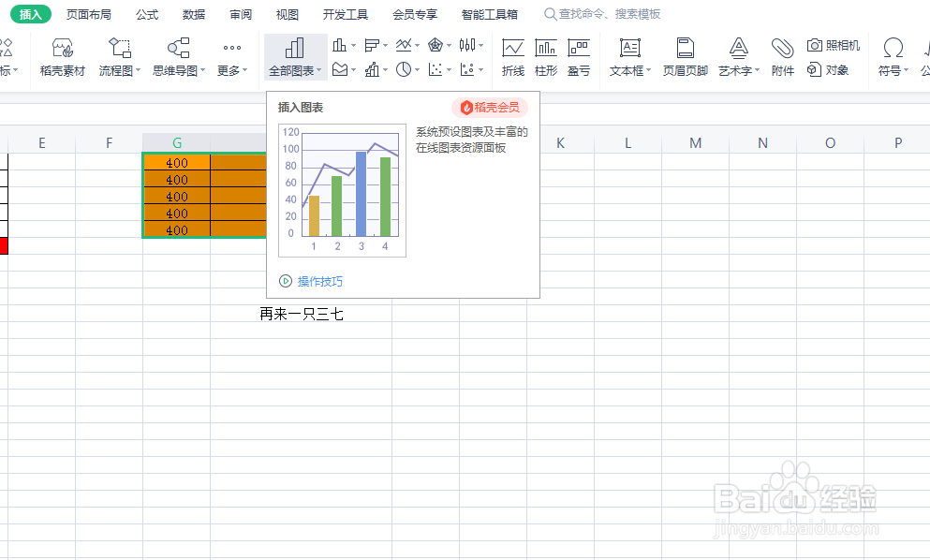
Task: Add a 盈亏 win/loss sparkline
Action: 578,57
